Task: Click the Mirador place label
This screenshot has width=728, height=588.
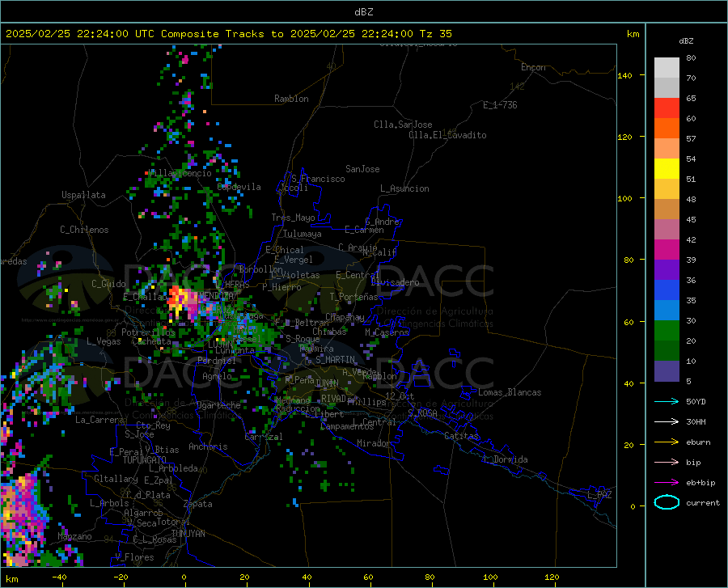Action: [x=373, y=443]
